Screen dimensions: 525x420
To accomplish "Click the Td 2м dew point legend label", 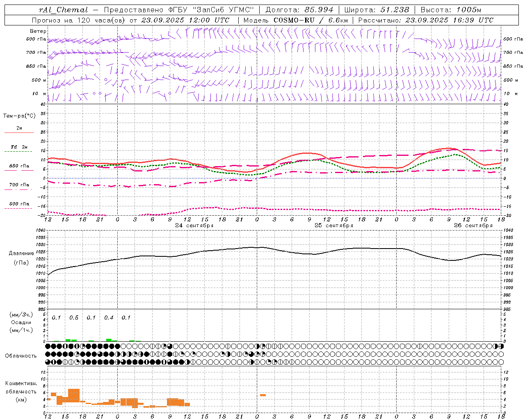I will point(19,147).
